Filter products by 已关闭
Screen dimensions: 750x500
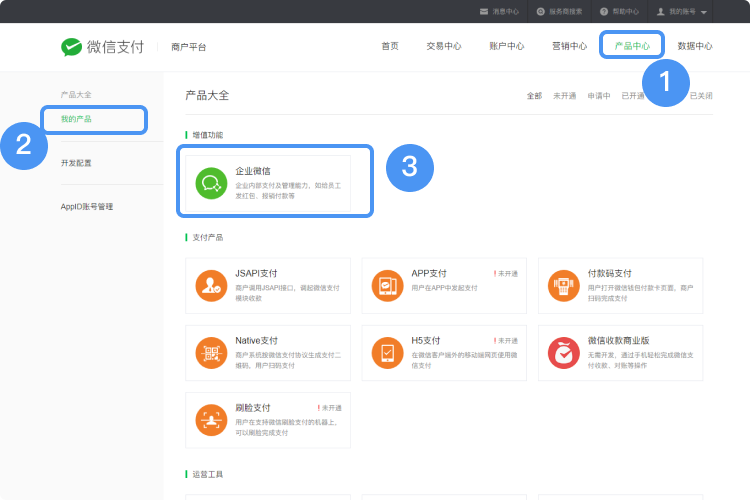pyautogui.click(x=701, y=96)
